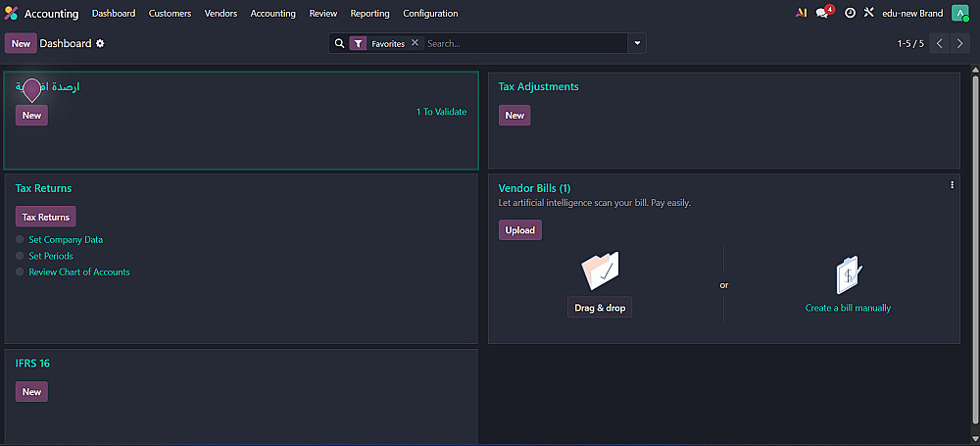Open the debug tools wrench icon

coord(868,13)
